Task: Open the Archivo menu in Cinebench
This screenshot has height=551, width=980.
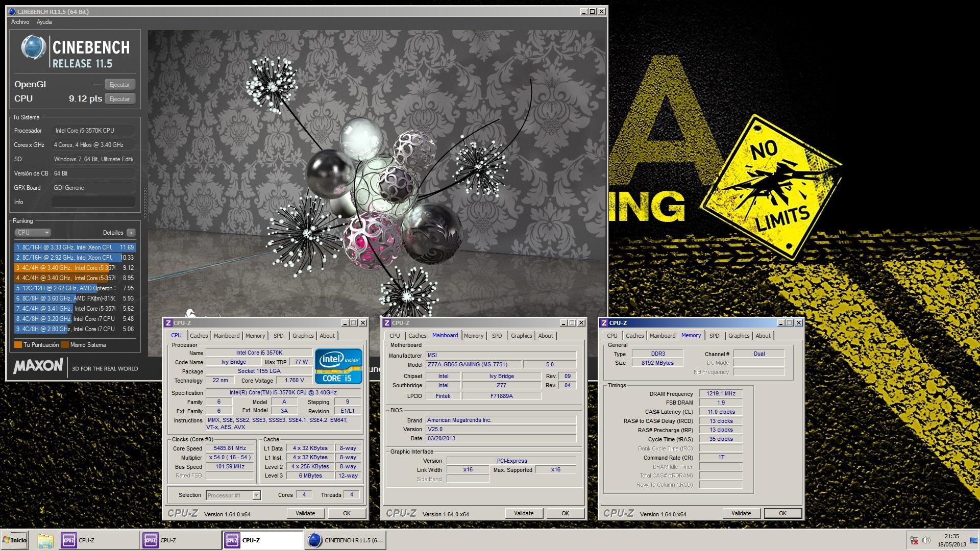Action: [x=20, y=22]
